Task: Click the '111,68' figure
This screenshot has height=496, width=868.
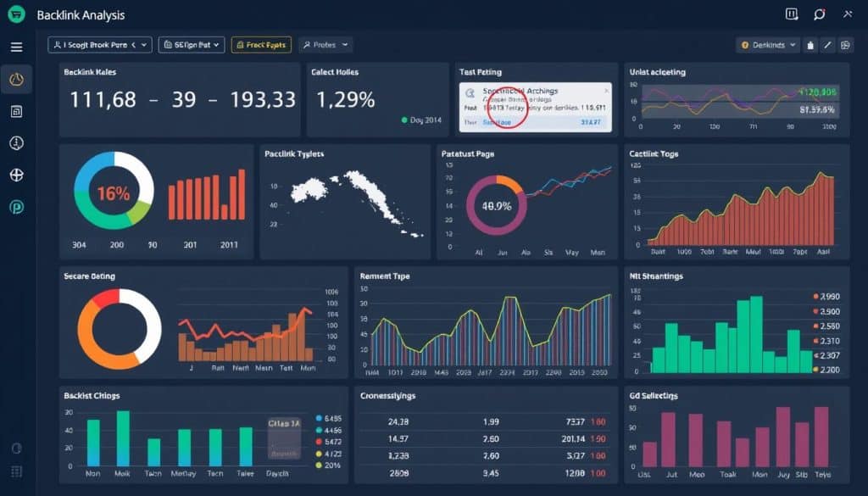Action: click(103, 100)
